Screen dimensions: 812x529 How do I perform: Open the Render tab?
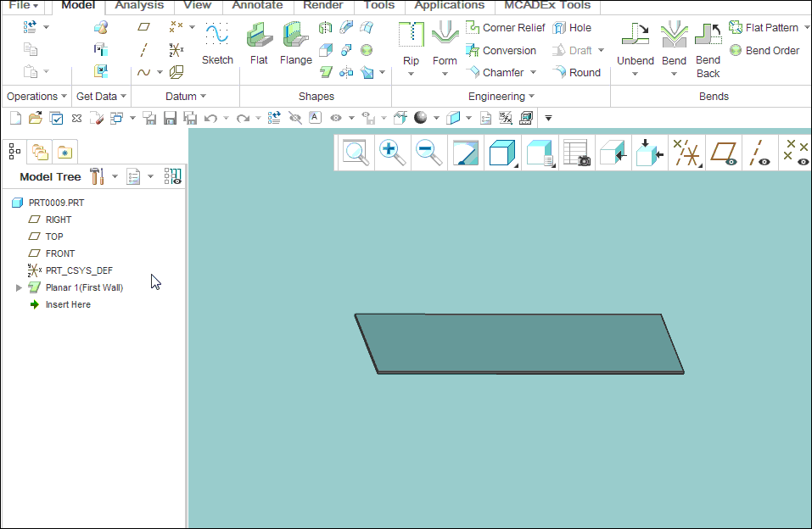323,5
